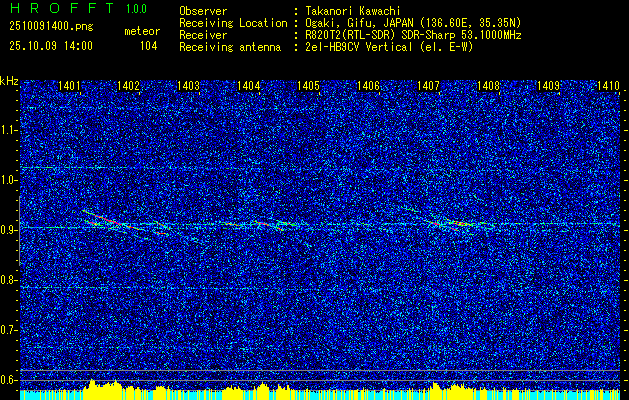Click the 0.9 kHz axis label
This screenshot has width=629, height=400.
point(8,230)
